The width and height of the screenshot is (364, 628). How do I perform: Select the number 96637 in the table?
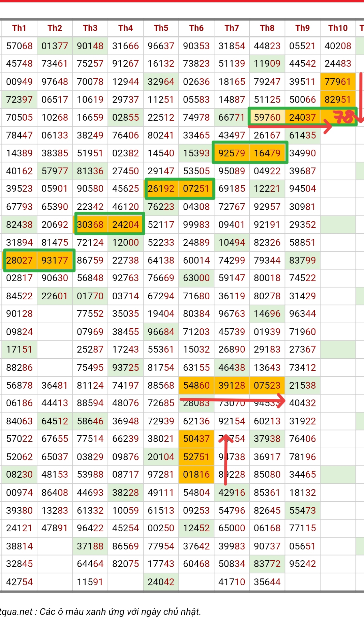161,46
